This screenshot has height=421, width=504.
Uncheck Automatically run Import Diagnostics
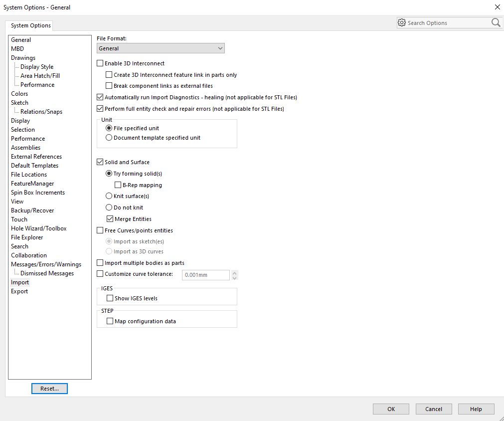tap(100, 97)
